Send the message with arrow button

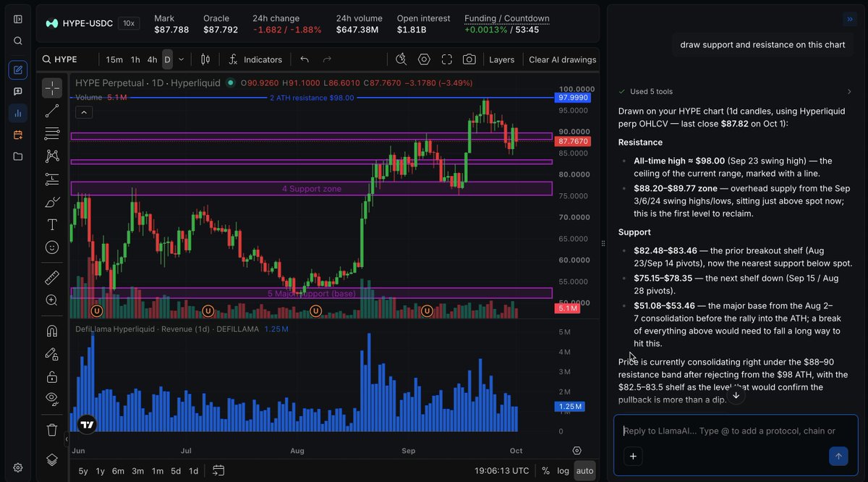pos(838,456)
